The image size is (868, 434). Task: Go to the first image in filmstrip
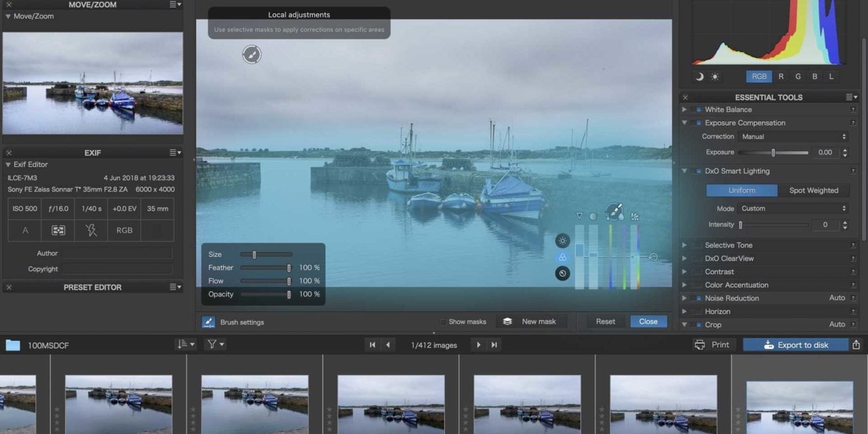(372, 345)
